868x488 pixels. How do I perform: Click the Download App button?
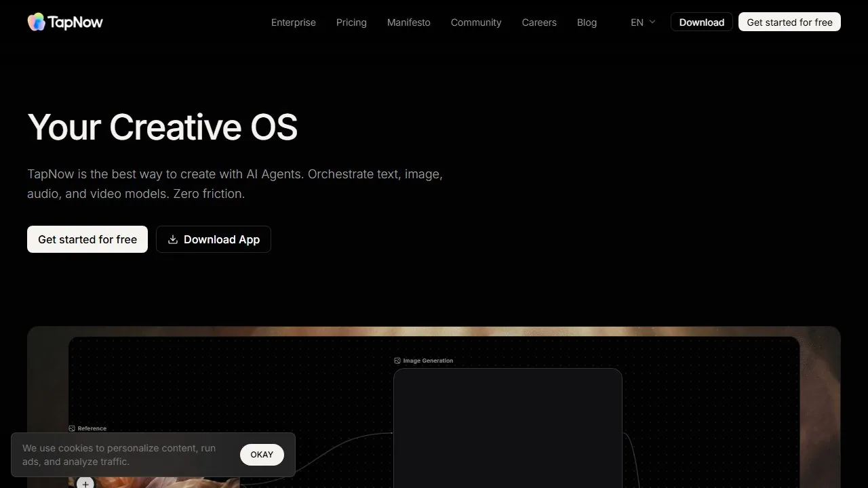click(x=214, y=239)
